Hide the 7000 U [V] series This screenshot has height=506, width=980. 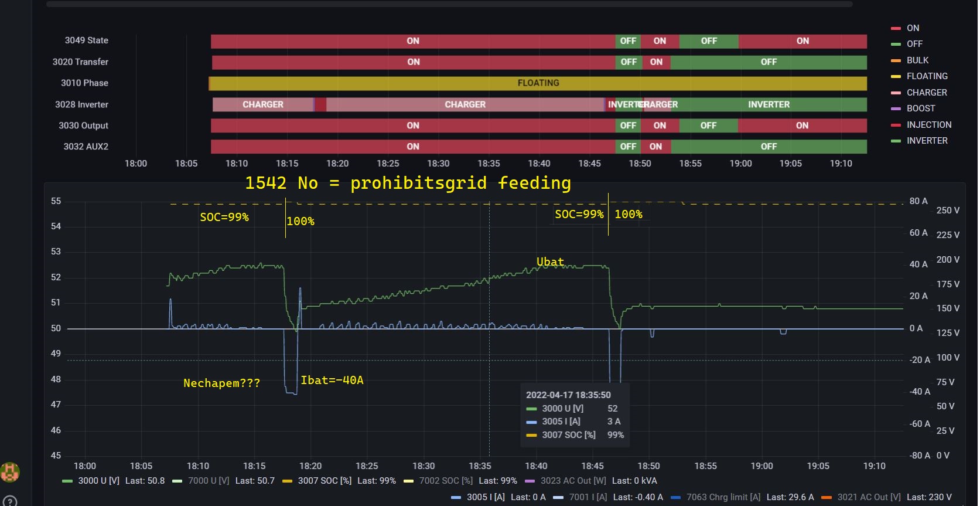click(x=209, y=481)
